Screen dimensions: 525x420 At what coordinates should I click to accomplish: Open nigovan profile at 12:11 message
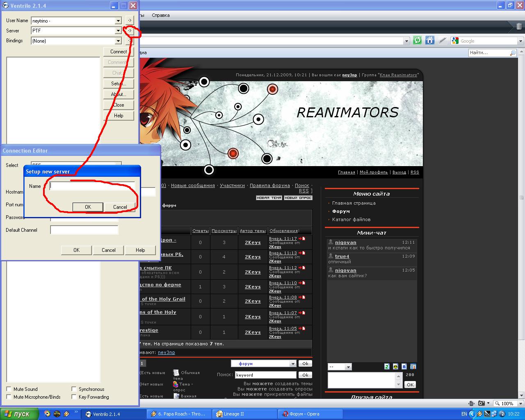coord(345,242)
